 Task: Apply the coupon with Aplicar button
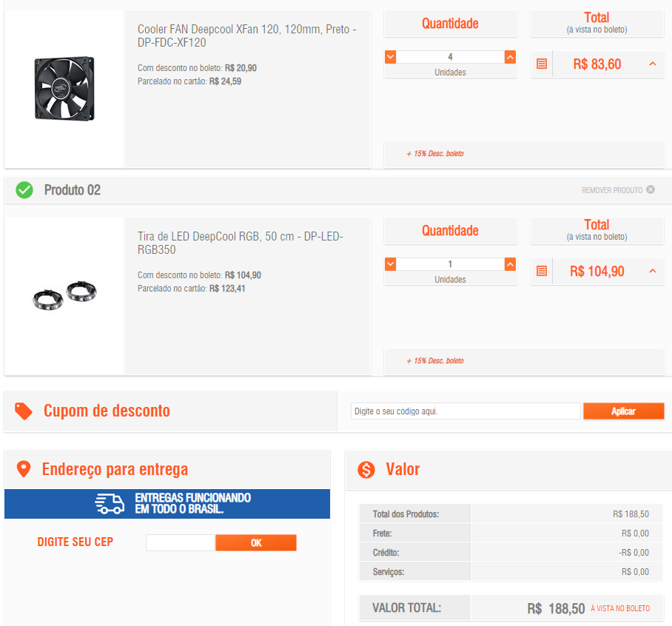pyautogui.click(x=624, y=411)
